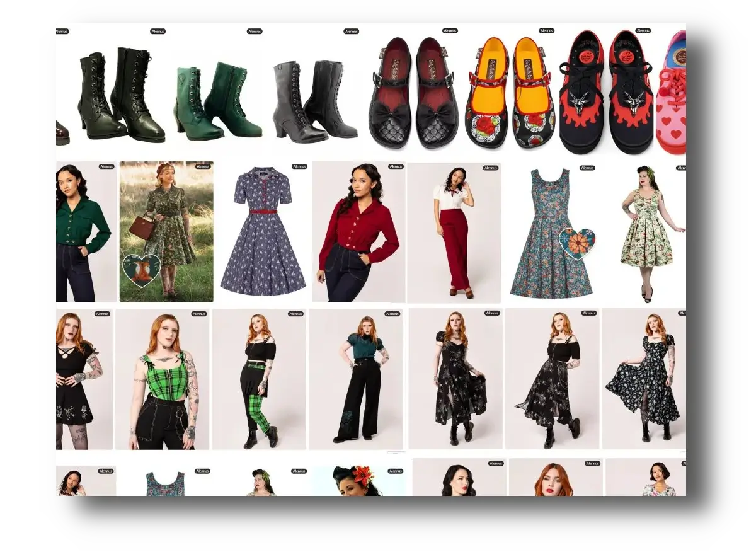Select the grey and black tall boots
756x552 pixels.
[315, 100]
